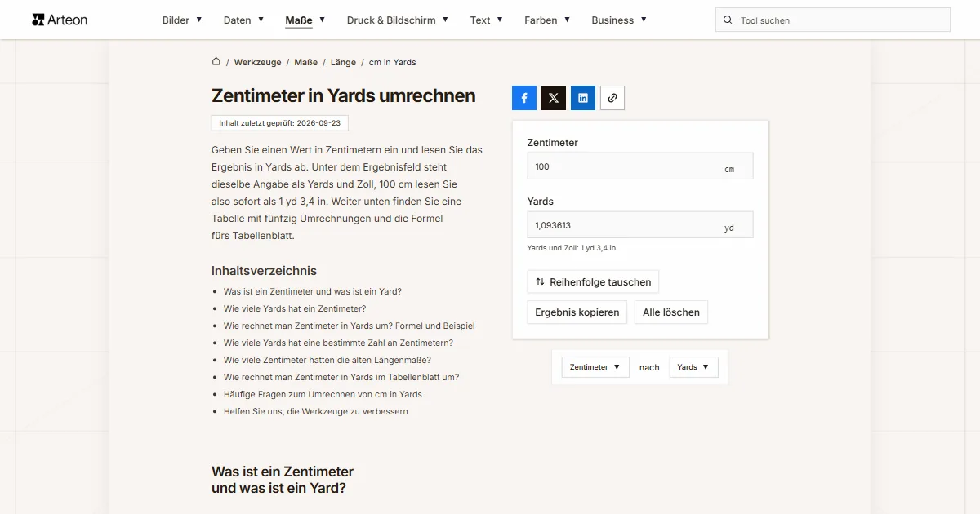
Task: Click Reihenfolge tauschen button
Action: pos(593,281)
